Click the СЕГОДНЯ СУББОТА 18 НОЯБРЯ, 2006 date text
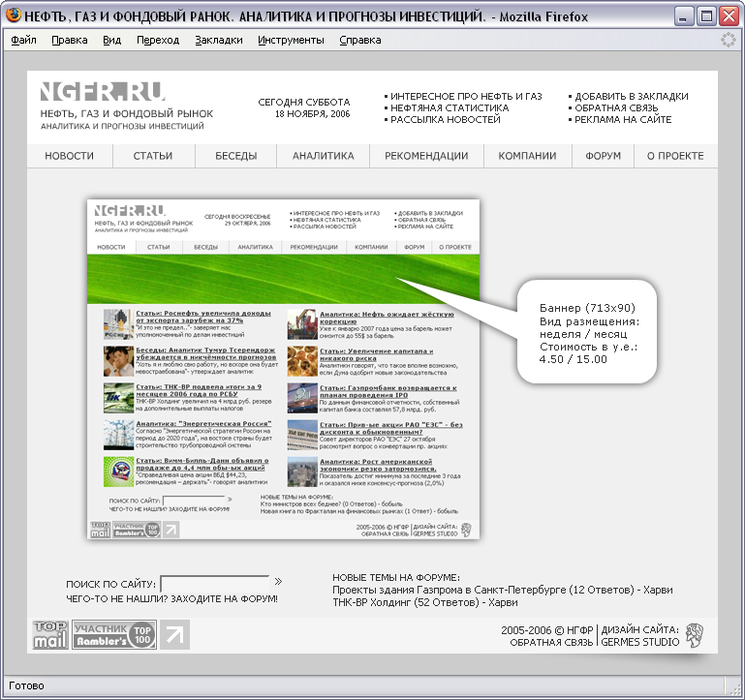This screenshot has height=700, width=745. tap(304, 107)
